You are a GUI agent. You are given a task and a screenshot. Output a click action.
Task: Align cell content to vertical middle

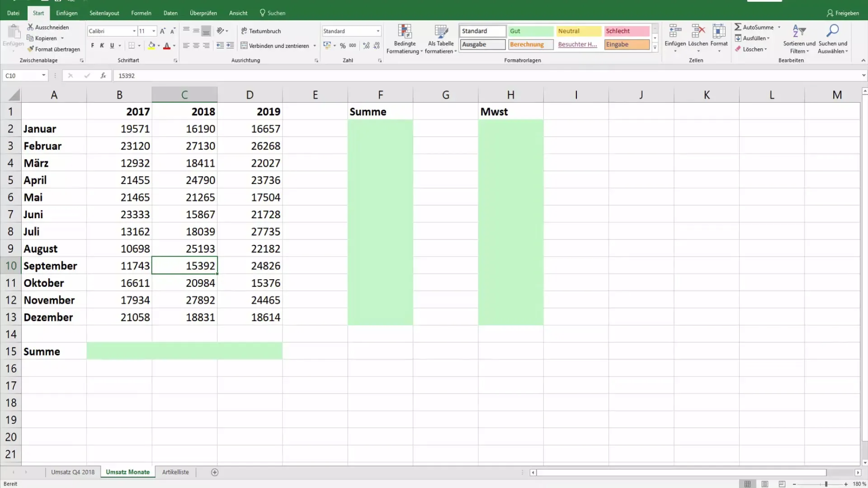click(196, 31)
